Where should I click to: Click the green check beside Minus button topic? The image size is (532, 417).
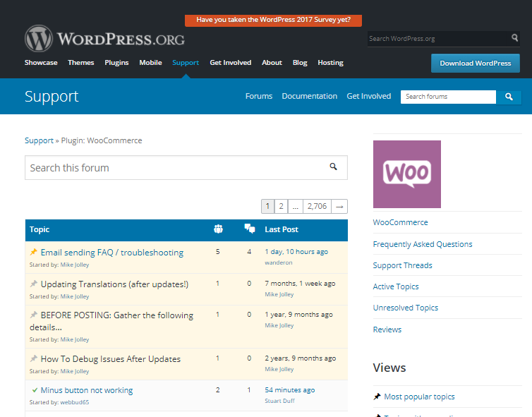tap(35, 390)
